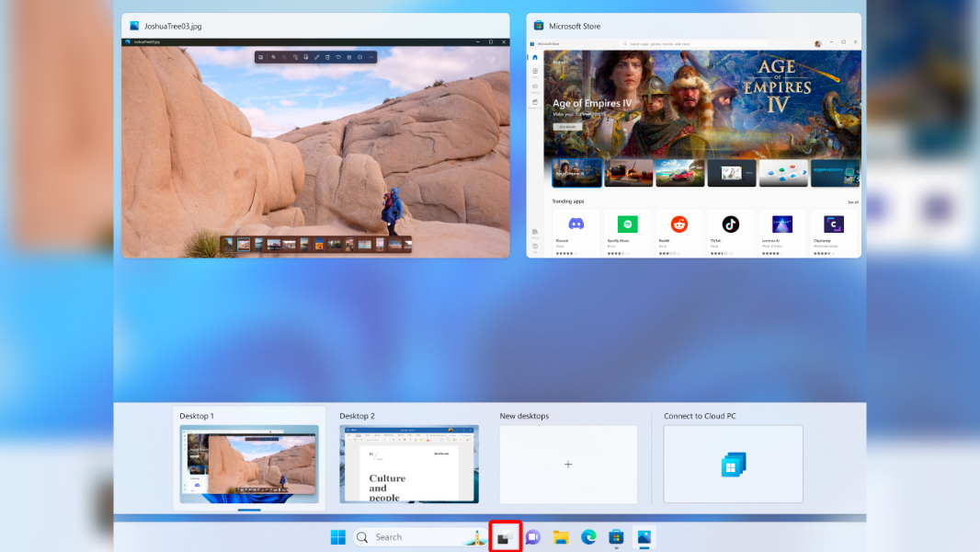Launch Clipchamp from Trending apps
The height and width of the screenshot is (552, 980).
(x=833, y=225)
